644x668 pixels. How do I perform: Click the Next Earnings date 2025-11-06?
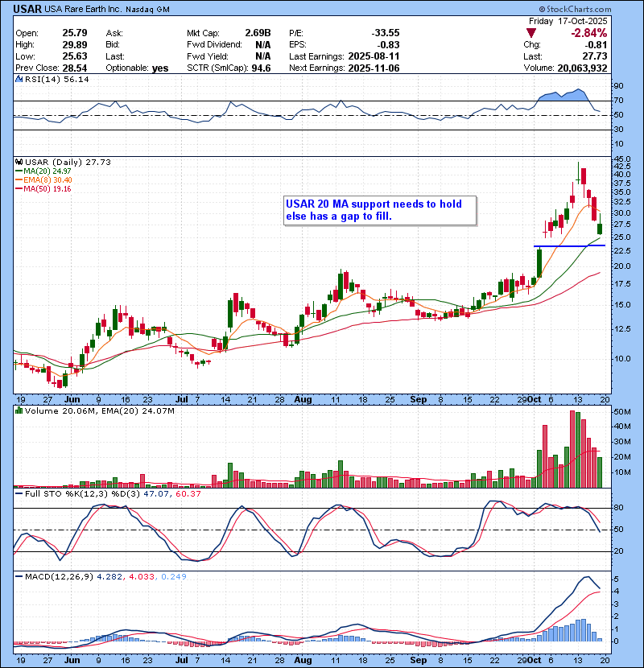tap(374, 68)
